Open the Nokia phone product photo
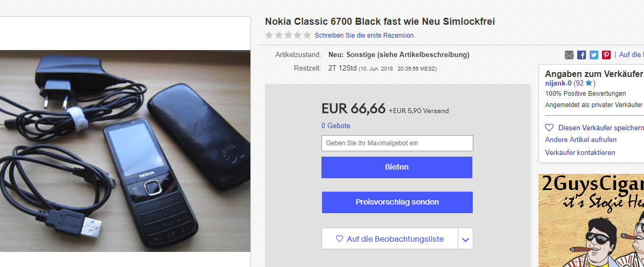The image size is (644, 267). coord(125,151)
